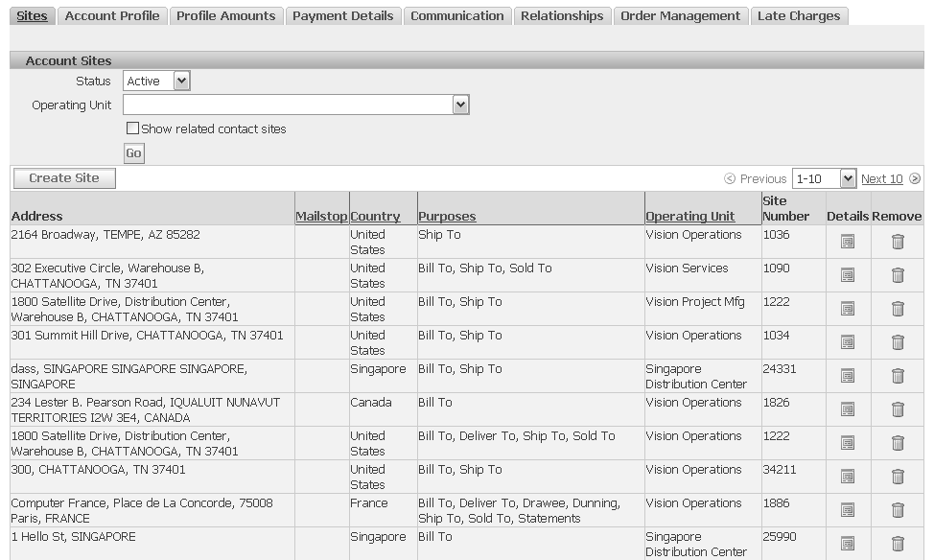Open details for site 1090
Viewport: 934px width, 560px height.
pyautogui.click(x=847, y=274)
